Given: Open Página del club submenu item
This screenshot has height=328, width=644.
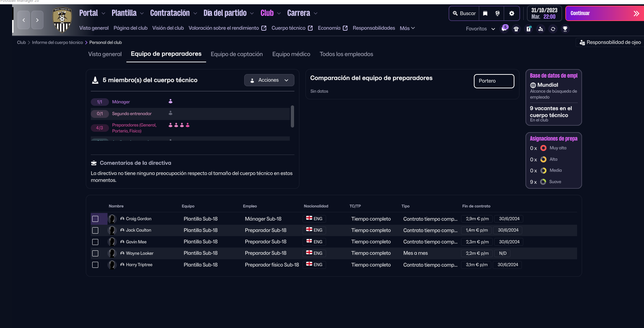Looking at the screenshot, I should [130, 28].
